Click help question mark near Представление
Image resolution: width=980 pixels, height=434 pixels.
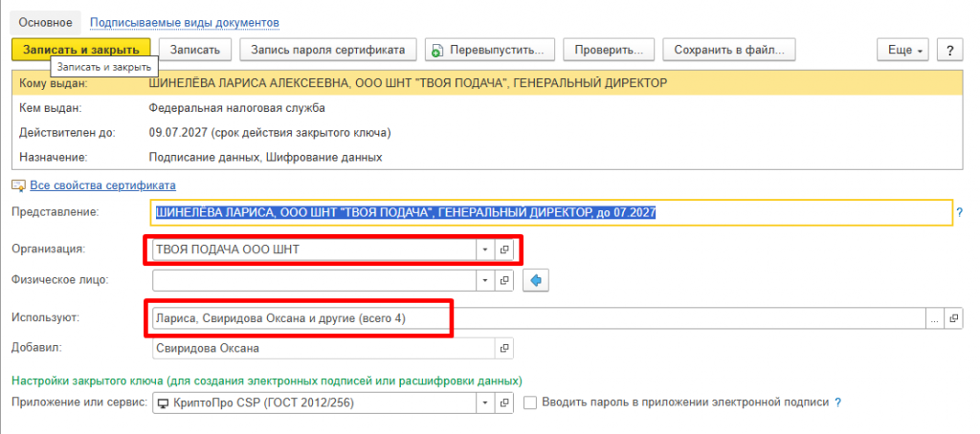959,213
